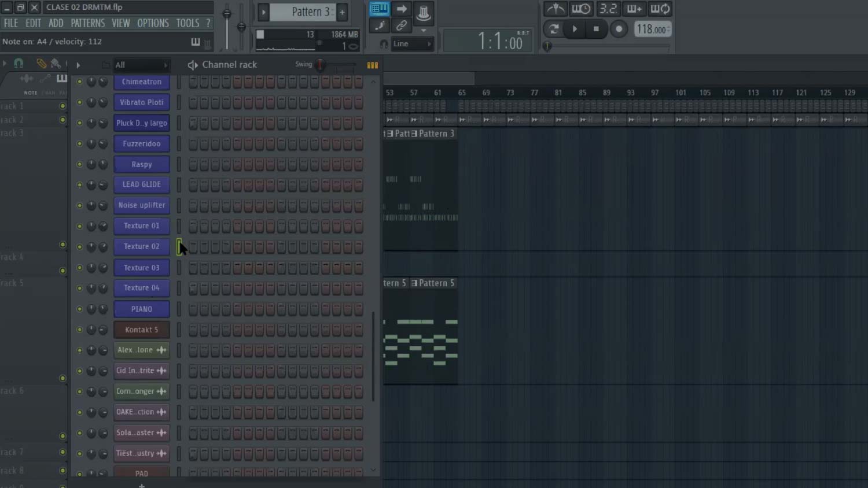Arm the Record button
The height and width of the screenshot is (488, 868).
click(619, 29)
